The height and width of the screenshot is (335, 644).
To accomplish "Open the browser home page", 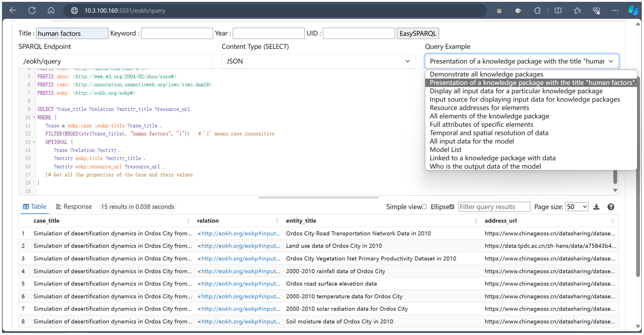I will pyautogui.click(x=51, y=11).
